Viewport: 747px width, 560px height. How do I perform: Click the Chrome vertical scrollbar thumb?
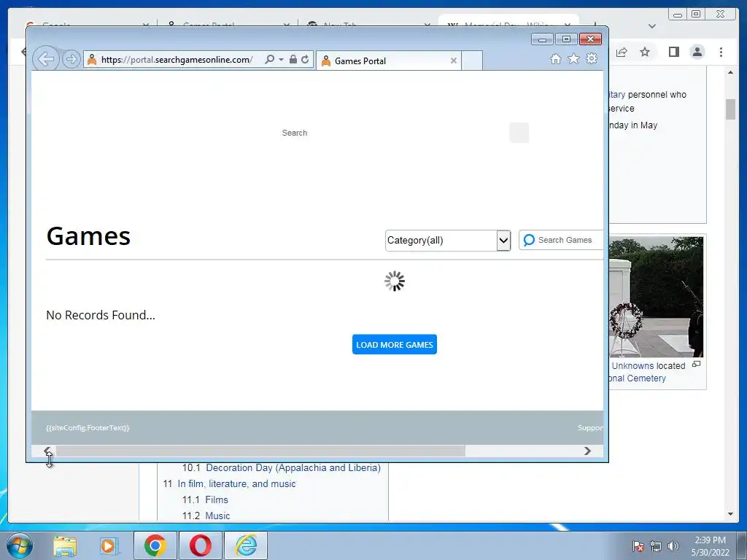730,109
